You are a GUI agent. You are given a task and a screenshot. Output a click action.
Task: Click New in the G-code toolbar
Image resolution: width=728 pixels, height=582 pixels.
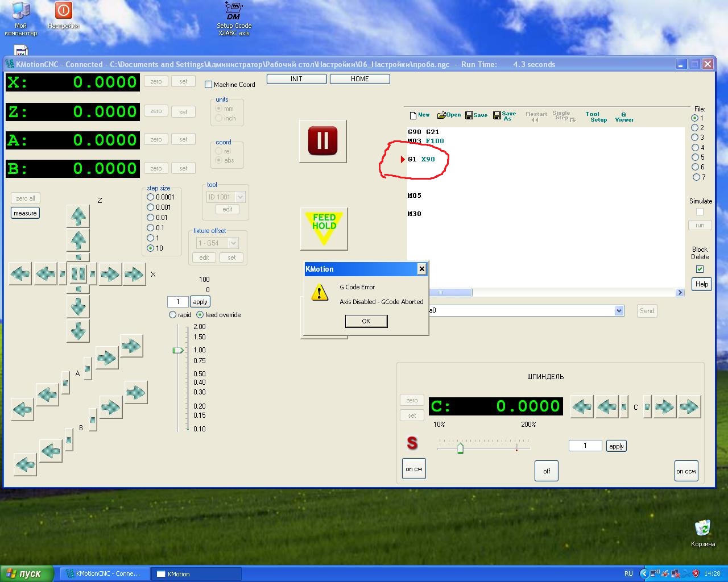pyautogui.click(x=420, y=115)
